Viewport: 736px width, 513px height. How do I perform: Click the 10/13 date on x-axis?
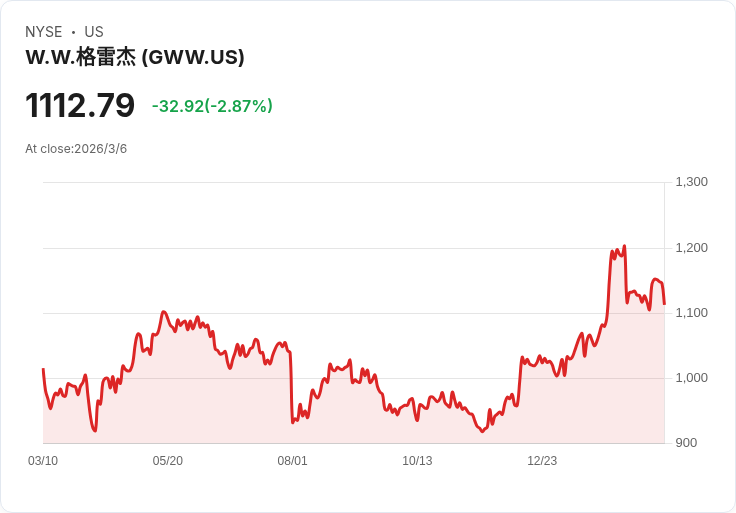point(417,461)
